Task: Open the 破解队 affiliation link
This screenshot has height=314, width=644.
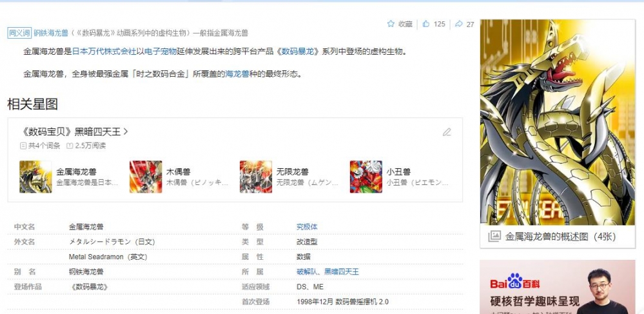Action: coord(307,271)
